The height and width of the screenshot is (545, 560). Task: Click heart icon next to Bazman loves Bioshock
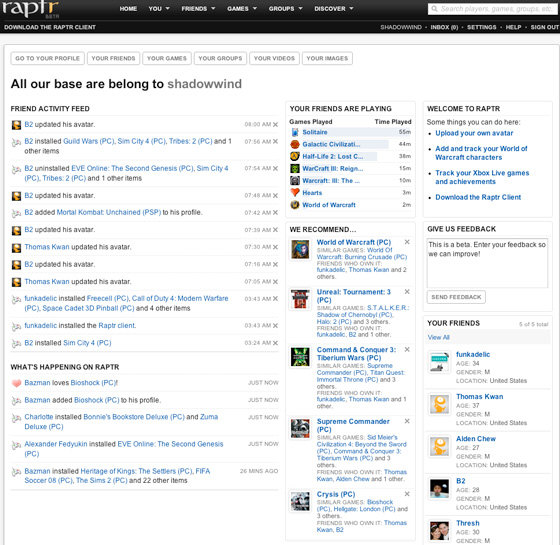pyautogui.click(x=16, y=383)
